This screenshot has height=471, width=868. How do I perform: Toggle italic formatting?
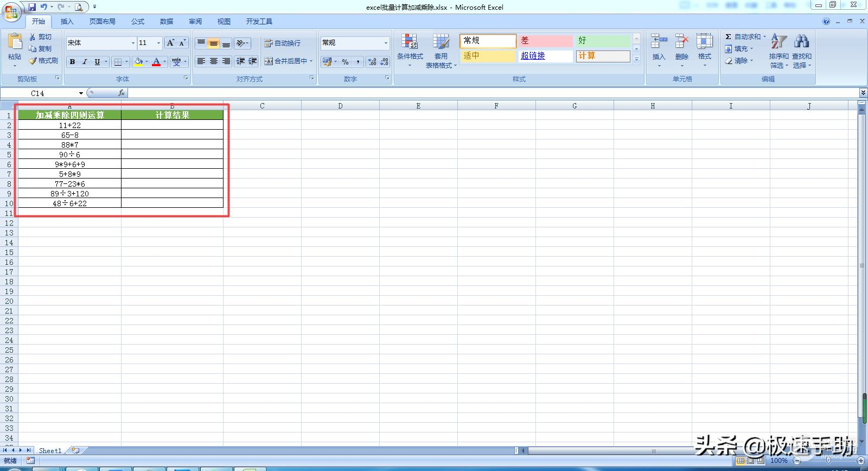click(x=85, y=62)
